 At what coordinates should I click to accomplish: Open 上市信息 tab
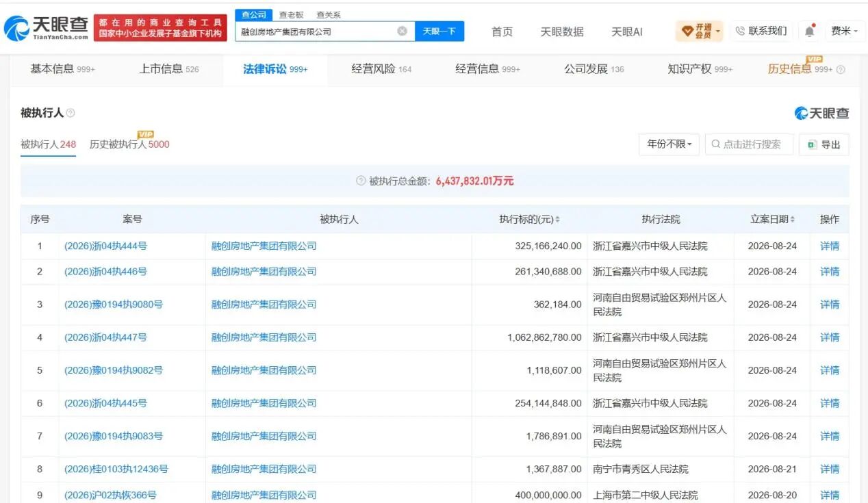pyautogui.click(x=169, y=69)
